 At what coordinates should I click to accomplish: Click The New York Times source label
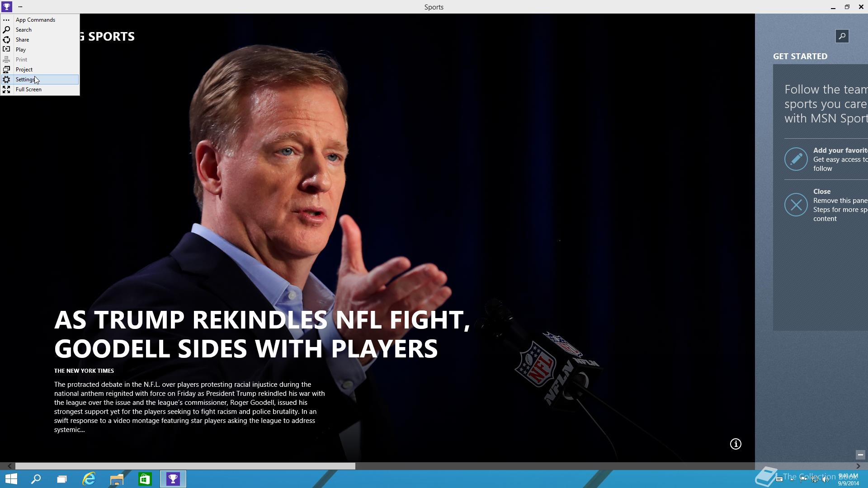point(84,371)
